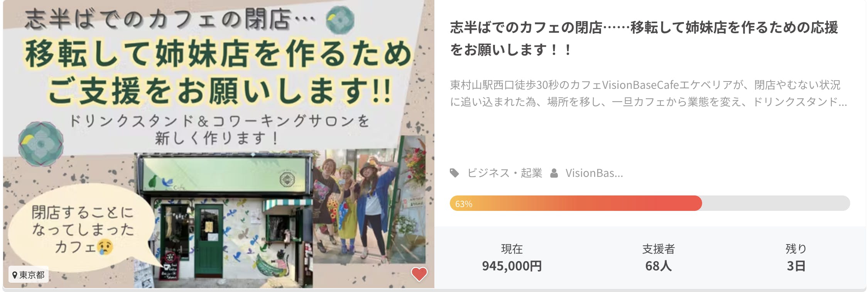This screenshot has height=292, width=868.
Task: Click the 支援者 68人 supporter count
Action: 658,257
